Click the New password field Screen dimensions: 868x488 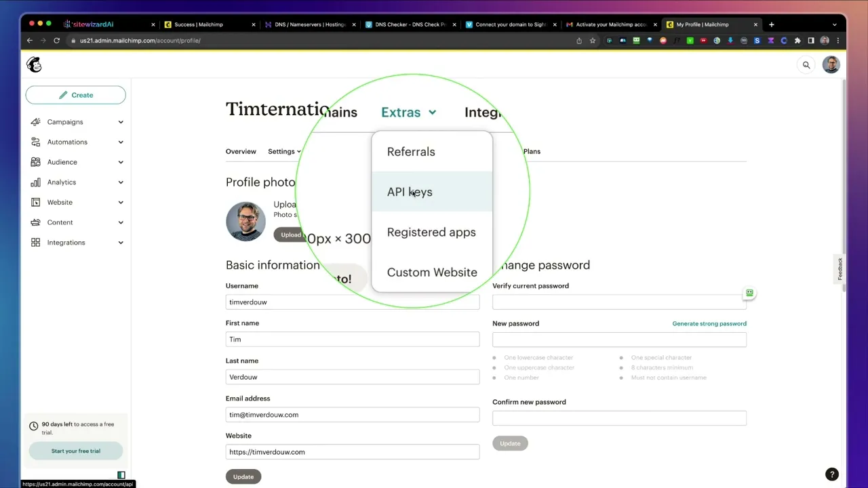(620, 340)
